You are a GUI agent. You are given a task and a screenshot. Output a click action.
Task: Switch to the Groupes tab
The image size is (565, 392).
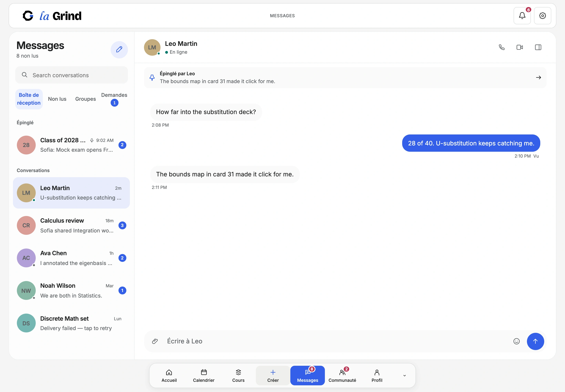86,99
